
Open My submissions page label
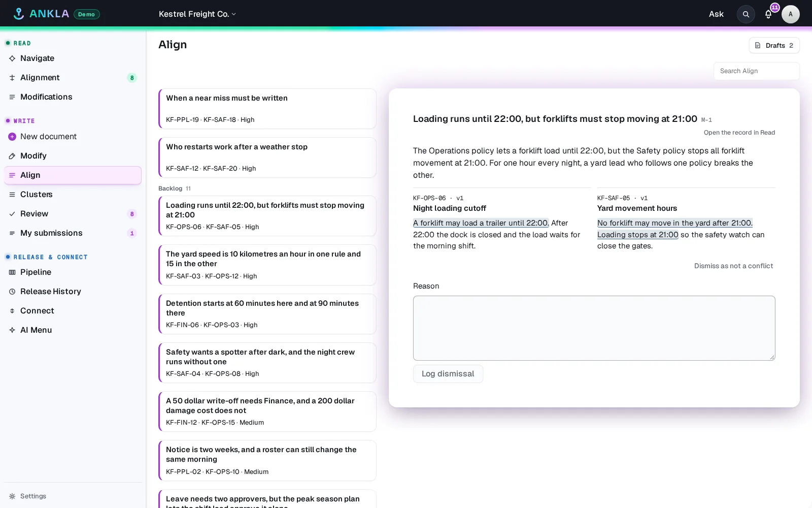point(51,233)
